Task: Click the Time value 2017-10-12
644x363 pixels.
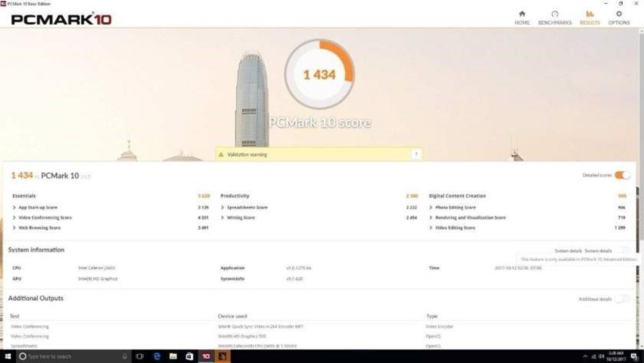Action: (x=518, y=268)
